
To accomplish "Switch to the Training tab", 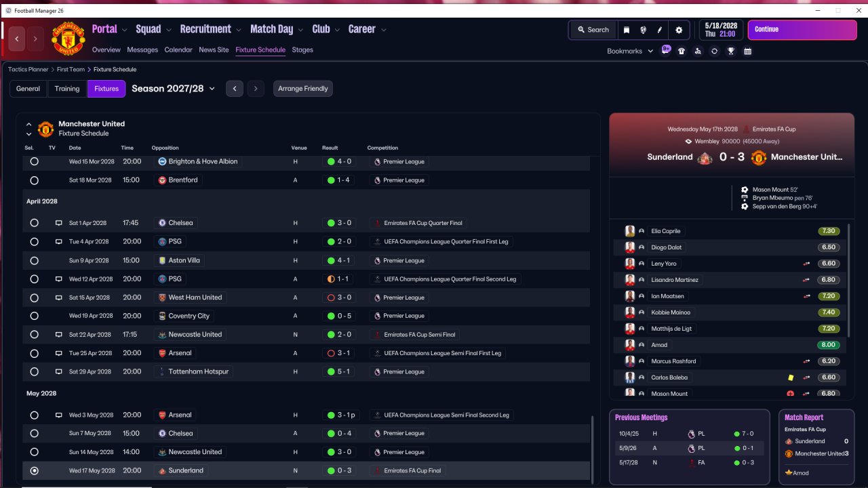I will [x=67, y=89].
